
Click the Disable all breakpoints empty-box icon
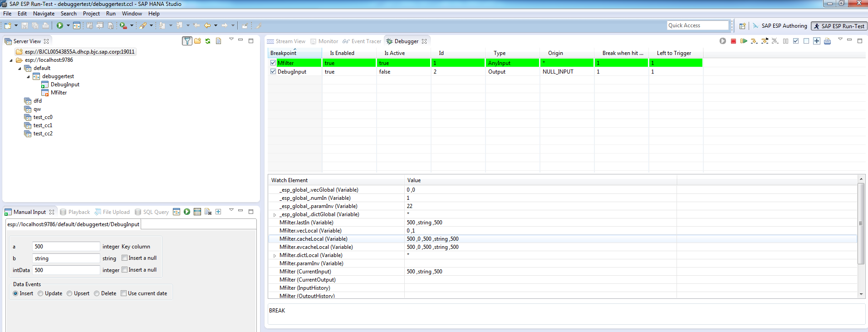click(x=806, y=41)
